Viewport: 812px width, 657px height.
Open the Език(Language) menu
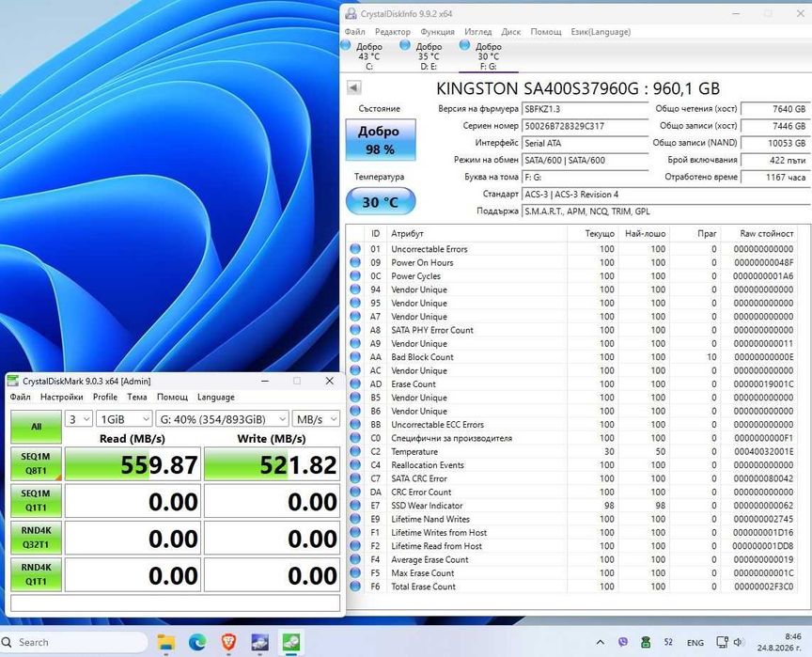pyautogui.click(x=601, y=32)
